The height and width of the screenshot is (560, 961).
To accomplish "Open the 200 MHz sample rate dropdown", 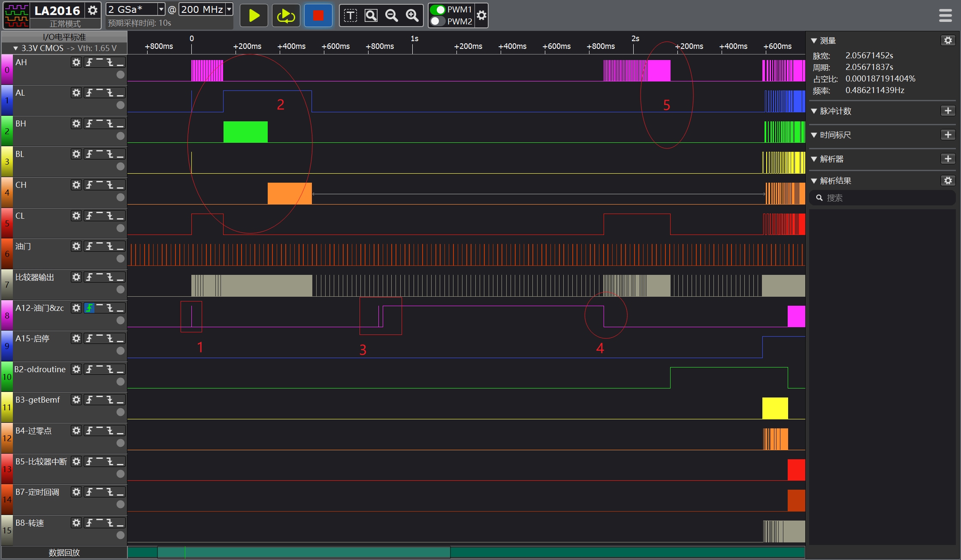I will click(x=229, y=9).
